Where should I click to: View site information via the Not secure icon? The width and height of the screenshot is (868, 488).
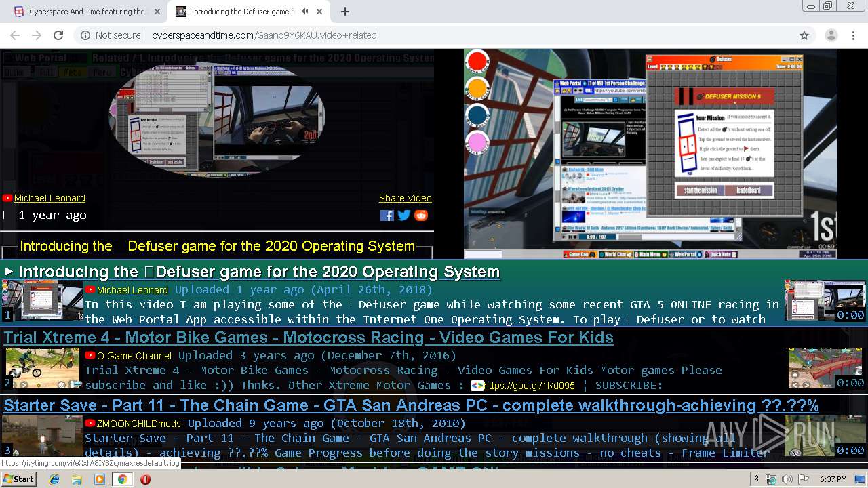pyautogui.click(x=85, y=35)
